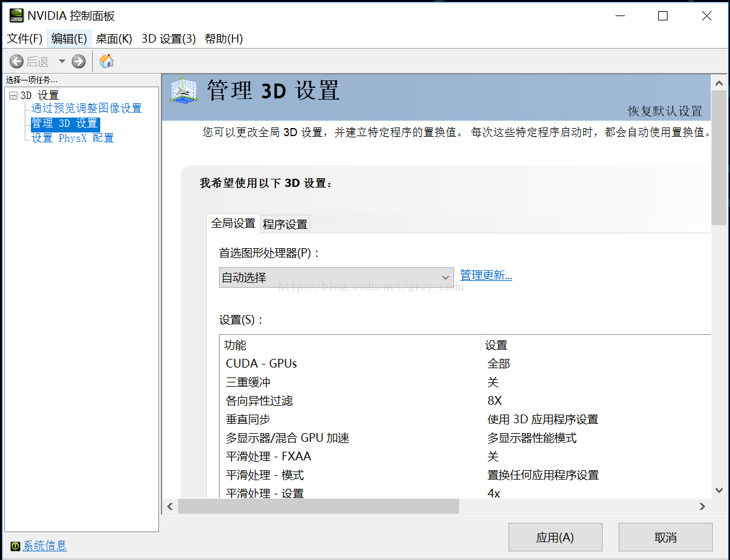730x560 pixels.
Task: Click the 8X value for anisotropic filtering
Action: [494, 401]
